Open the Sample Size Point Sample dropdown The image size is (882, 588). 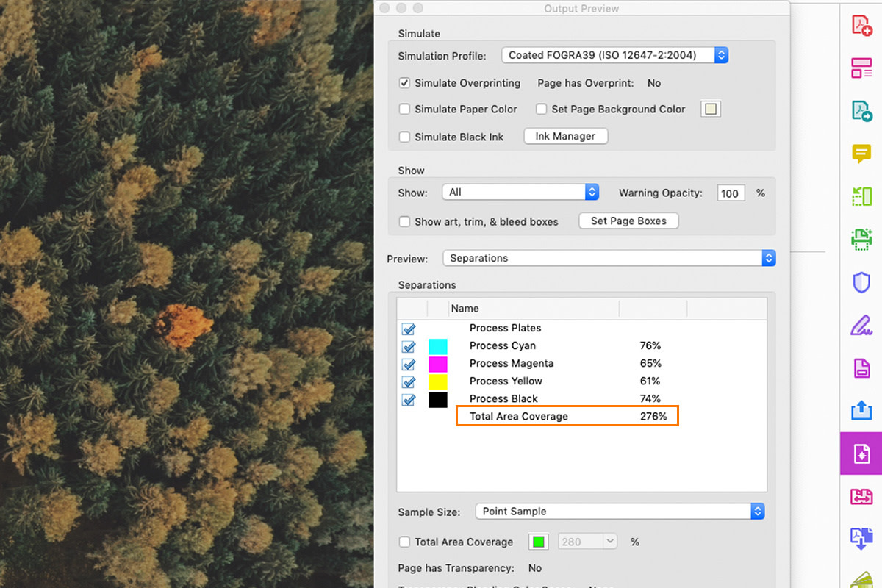[x=620, y=511]
